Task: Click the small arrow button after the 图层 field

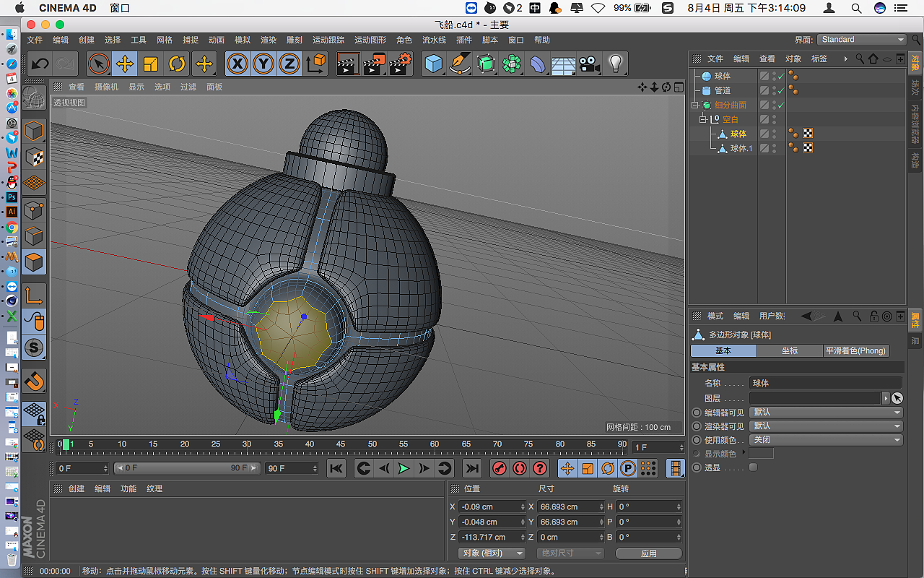Action: point(886,398)
